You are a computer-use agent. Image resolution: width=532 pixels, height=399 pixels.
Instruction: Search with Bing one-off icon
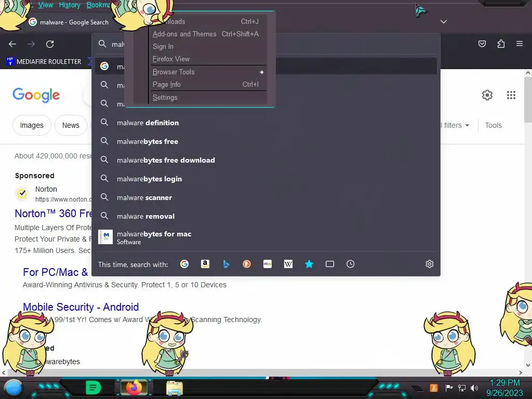click(x=226, y=264)
